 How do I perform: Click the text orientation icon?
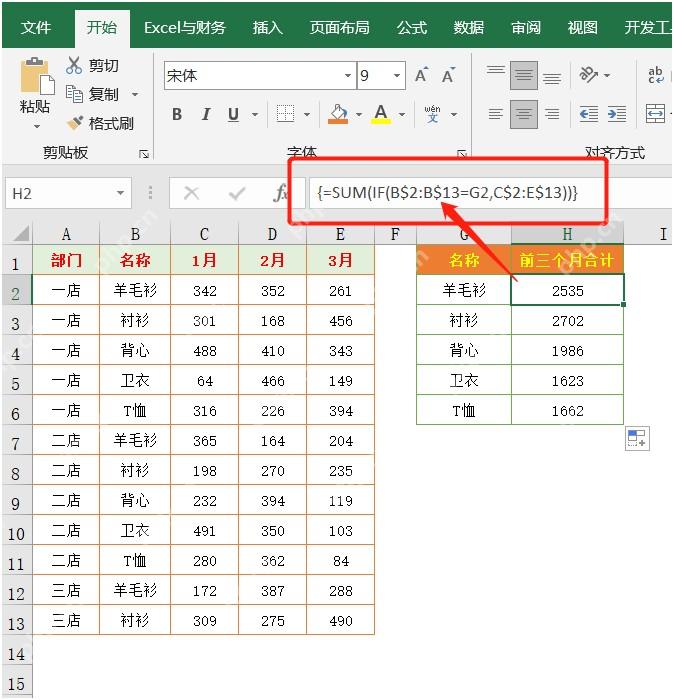tap(588, 75)
